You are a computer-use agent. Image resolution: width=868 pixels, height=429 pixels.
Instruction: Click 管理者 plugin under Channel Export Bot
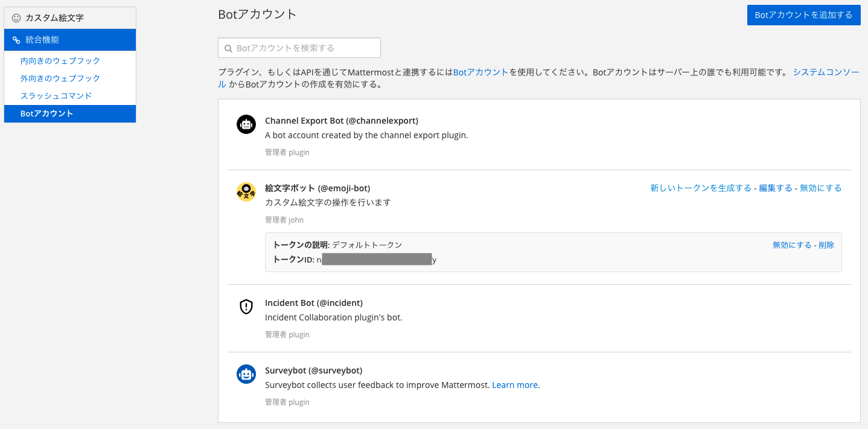(x=287, y=153)
